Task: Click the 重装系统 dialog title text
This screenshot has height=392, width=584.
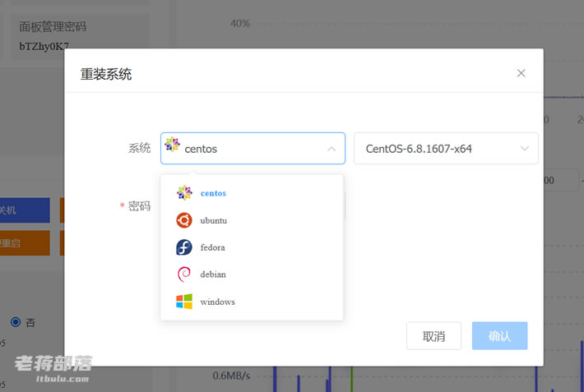Action: (x=106, y=74)
